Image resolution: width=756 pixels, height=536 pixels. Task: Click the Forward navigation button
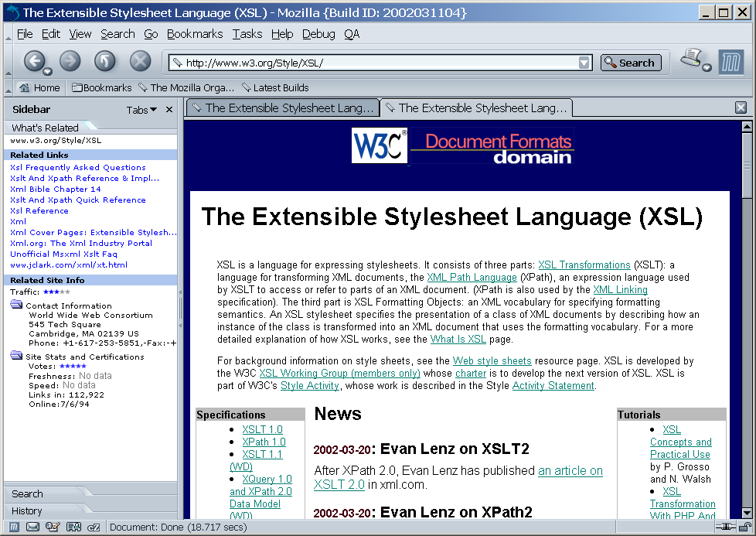tap(70, 61)
